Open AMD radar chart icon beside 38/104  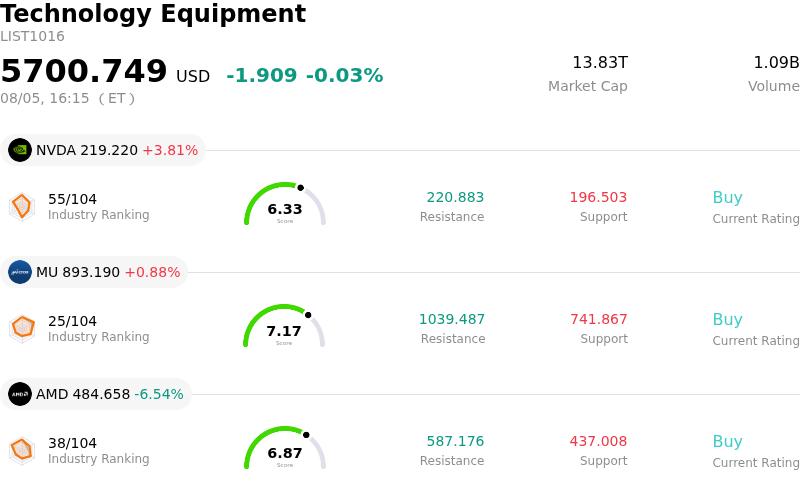click(22, 451)
